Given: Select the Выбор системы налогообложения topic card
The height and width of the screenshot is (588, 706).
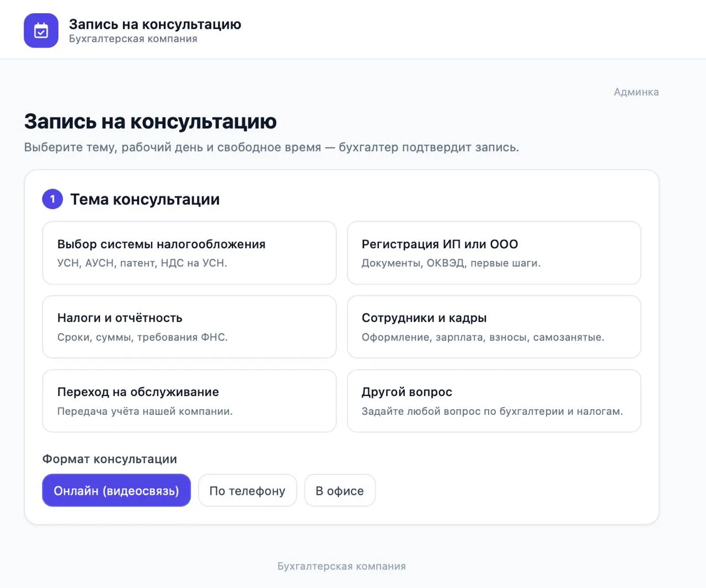Looking at the screenshot, I should 189,253.
